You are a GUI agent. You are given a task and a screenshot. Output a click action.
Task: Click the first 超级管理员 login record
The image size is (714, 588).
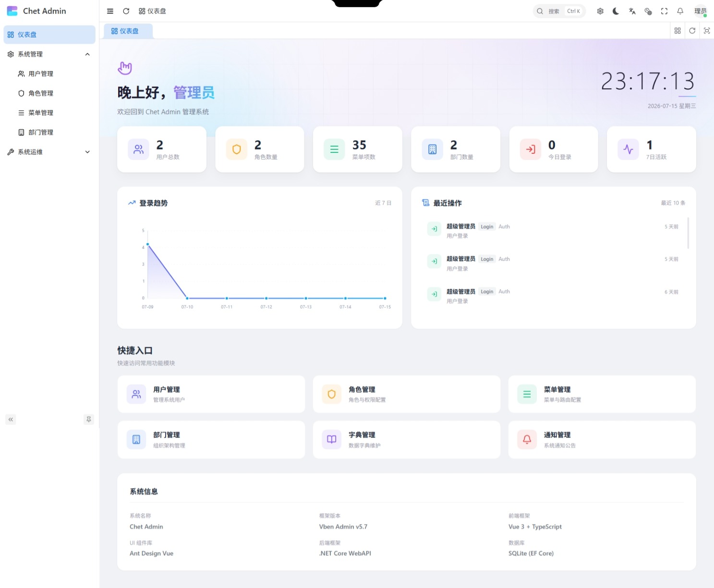553,231
